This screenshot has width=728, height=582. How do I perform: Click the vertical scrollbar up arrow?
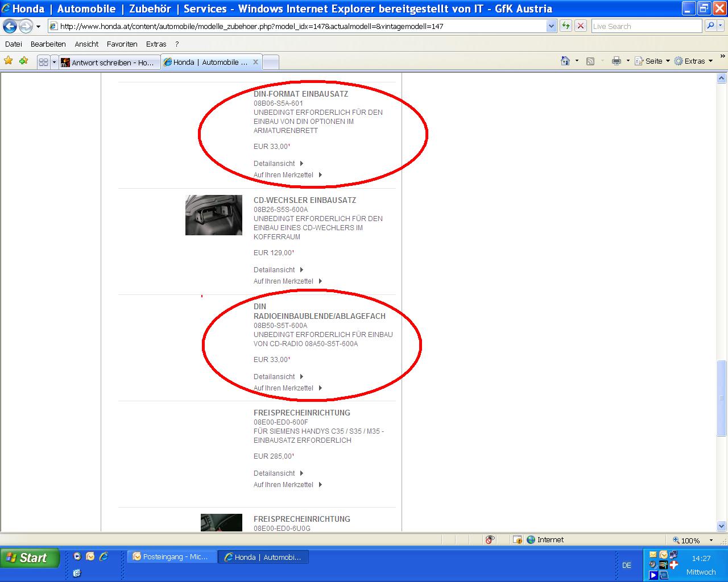722,78
